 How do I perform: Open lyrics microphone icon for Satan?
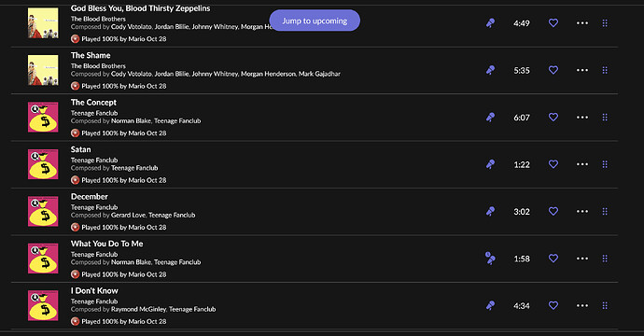(x=490, y=164)
